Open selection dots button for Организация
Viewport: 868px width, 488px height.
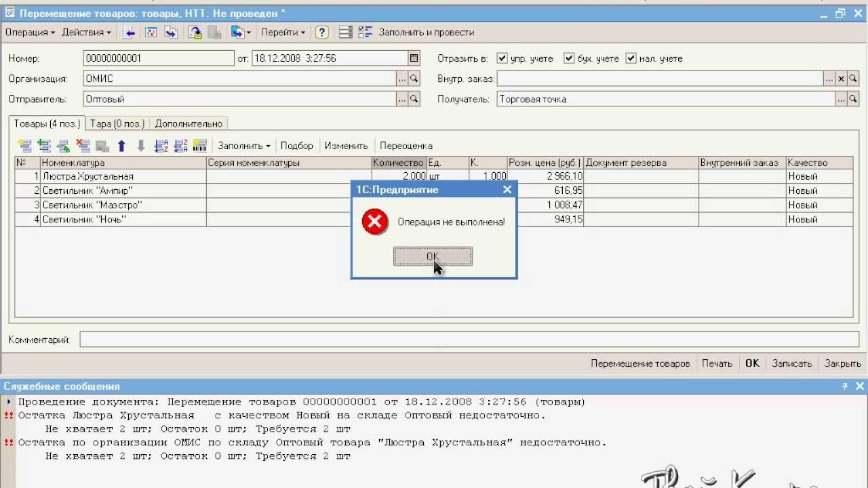tap(402, 79)
